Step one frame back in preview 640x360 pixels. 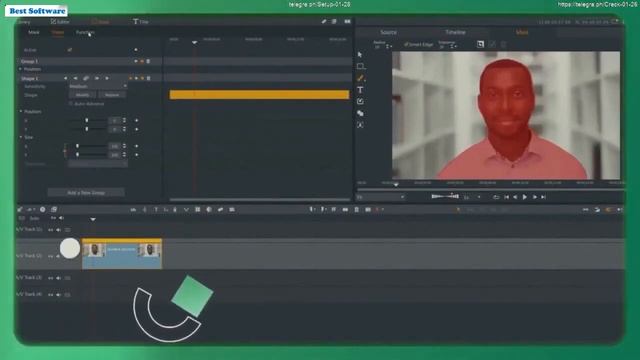[x=515, y=197]
